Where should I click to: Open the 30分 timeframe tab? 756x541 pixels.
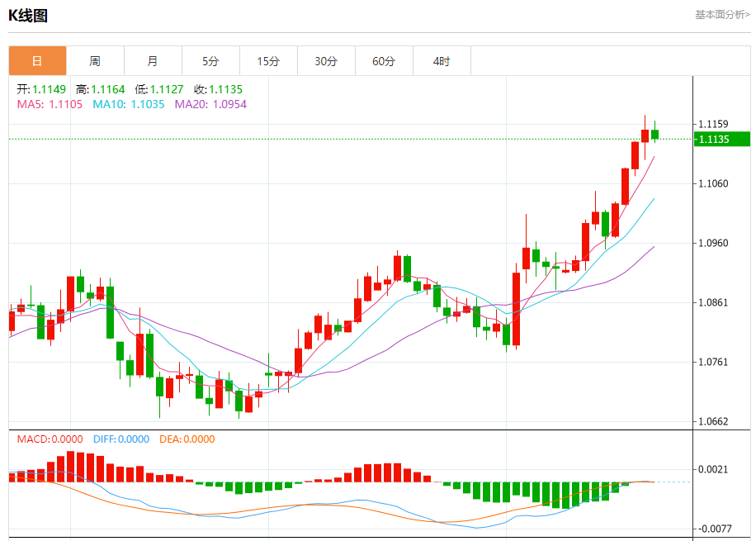click(x=326, y=61)
